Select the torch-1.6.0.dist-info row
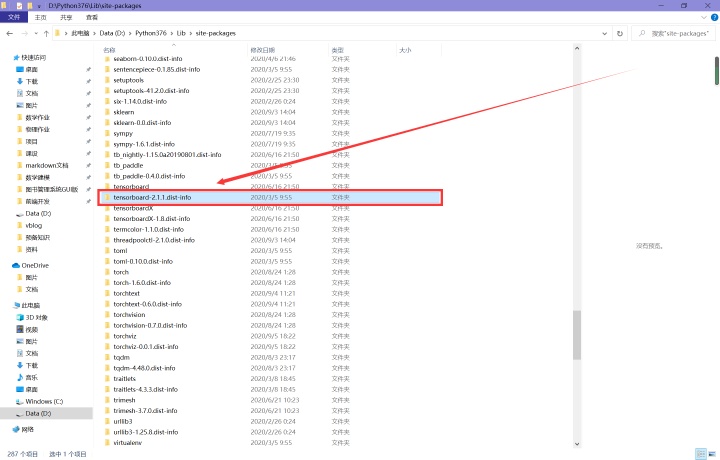Screen dimensions: 720x460 click(270, 283)
